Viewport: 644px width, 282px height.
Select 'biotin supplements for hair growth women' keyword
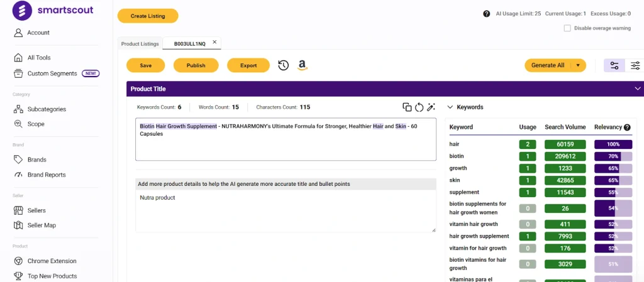(478, 209)
